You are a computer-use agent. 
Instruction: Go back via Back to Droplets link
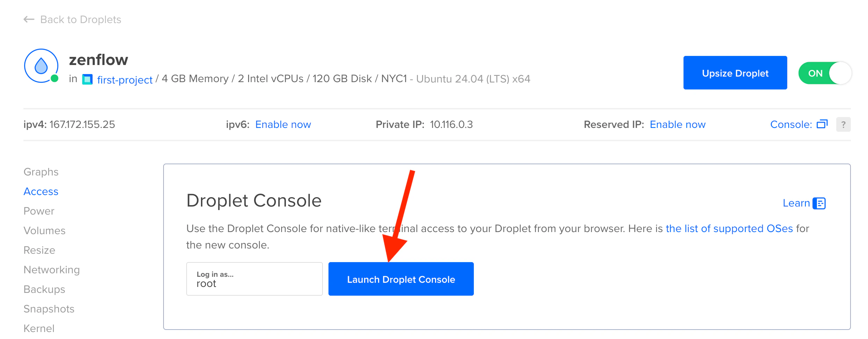click(x=81, y=20)
